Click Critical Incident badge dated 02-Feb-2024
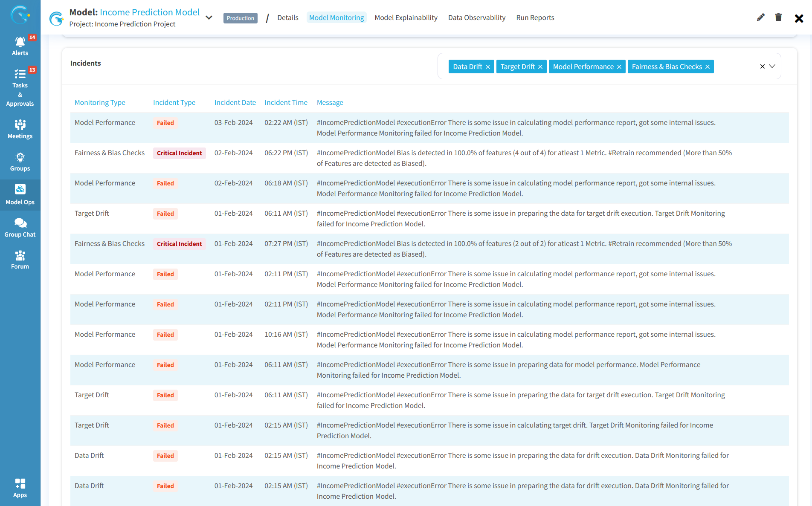 coord(179,153)
